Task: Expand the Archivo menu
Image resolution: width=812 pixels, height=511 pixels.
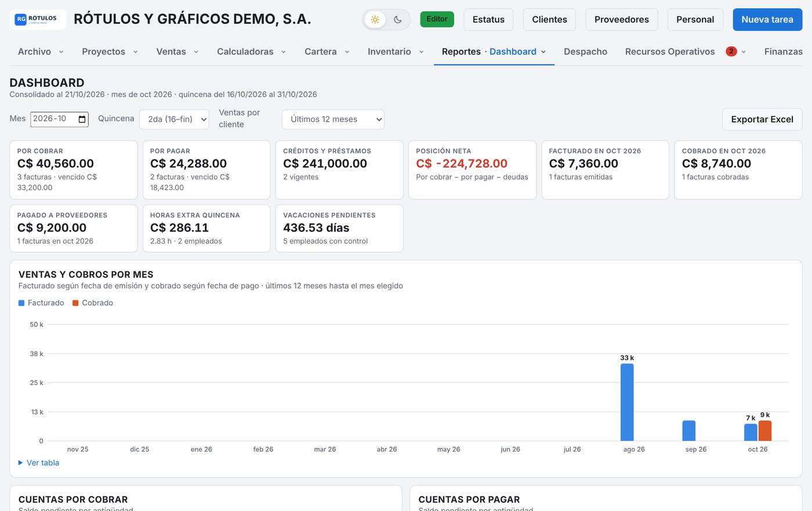Action: tap(41, 52)
